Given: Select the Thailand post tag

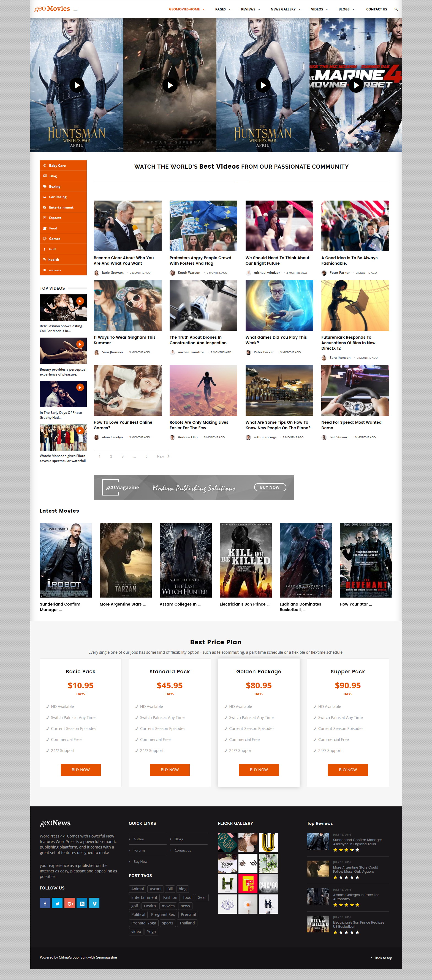Looking at the screenshot, I should tap(187, 923).
